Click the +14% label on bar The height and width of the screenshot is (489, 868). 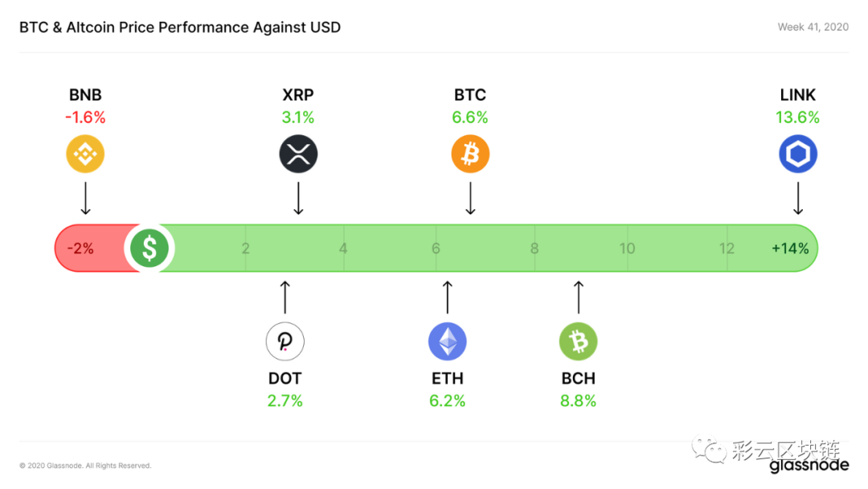coord(790,249)
